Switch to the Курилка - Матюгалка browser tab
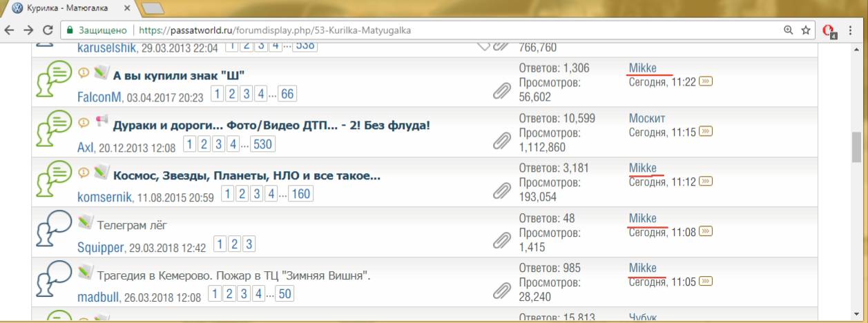This screenshot has width=868, height=323. (x=73, y=9)
